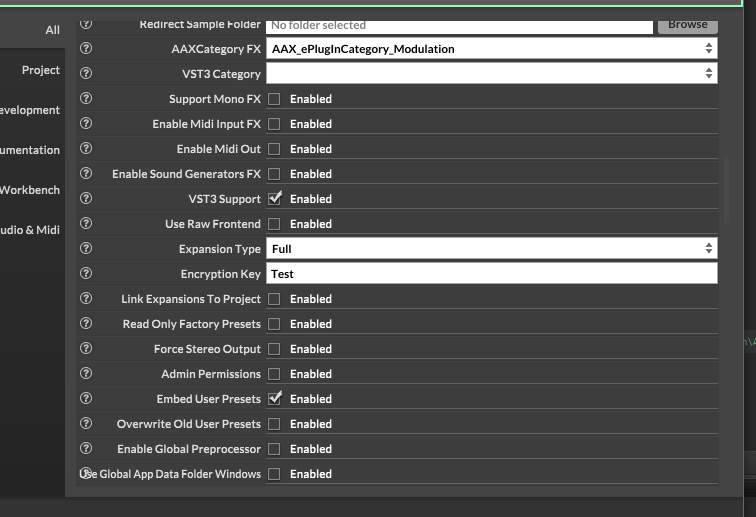756x517 pixels.
Task: Expand the VST3 Category dropdown
Action: (x=491, y=73)
